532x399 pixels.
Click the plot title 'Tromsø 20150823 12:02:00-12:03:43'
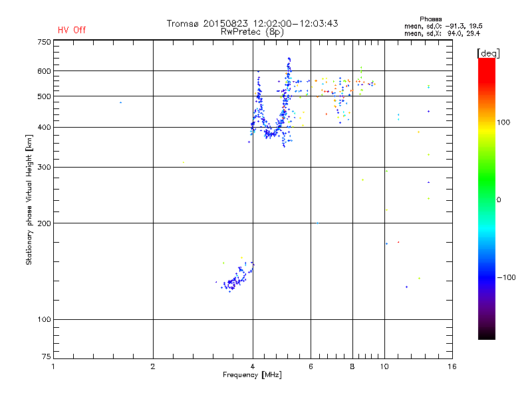tap(252, 23)
